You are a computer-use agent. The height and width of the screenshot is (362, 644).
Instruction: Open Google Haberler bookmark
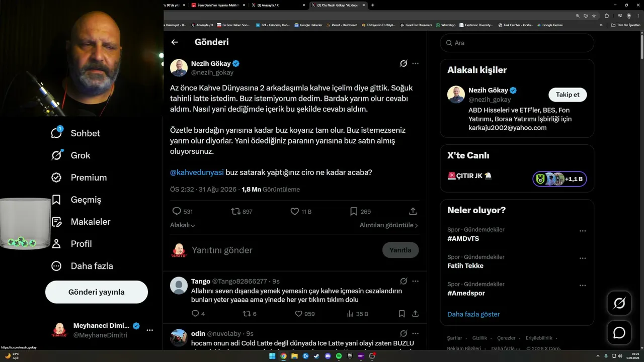pyautogui.click(x=308, y=25)
